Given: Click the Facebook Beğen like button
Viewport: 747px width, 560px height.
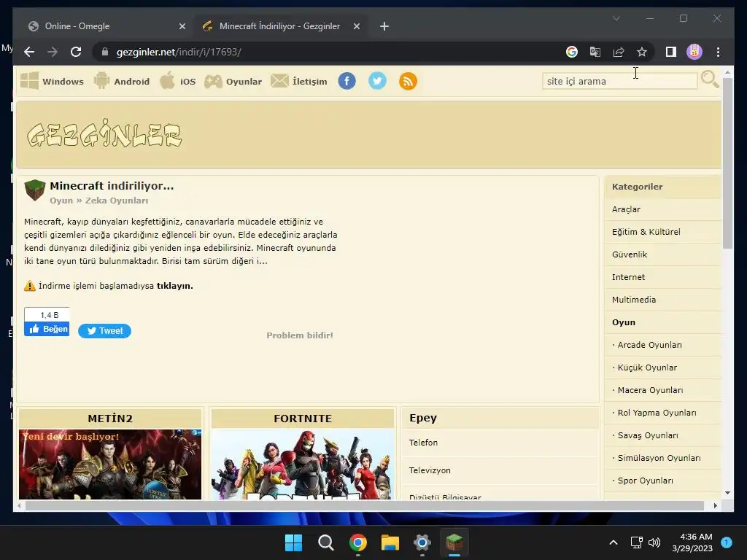Looking at the screenshot, I should (47, 329).
